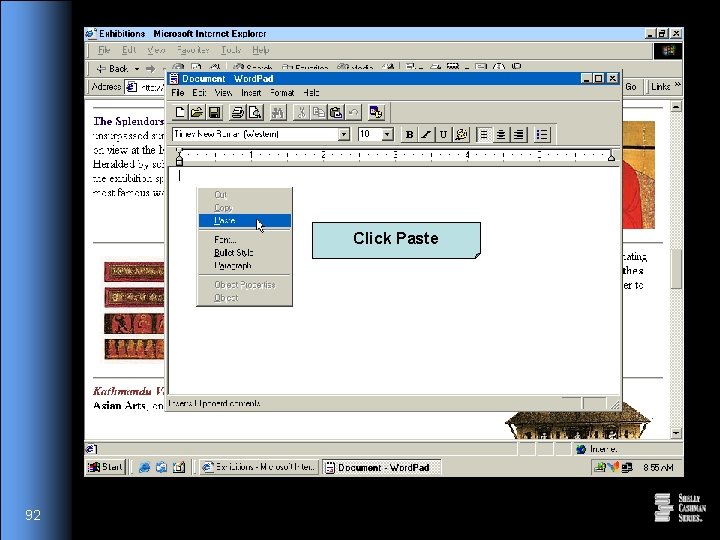Click the WordPad window resize grip
The width and height of the screenshot is (720, 540).
coord(614,404)
